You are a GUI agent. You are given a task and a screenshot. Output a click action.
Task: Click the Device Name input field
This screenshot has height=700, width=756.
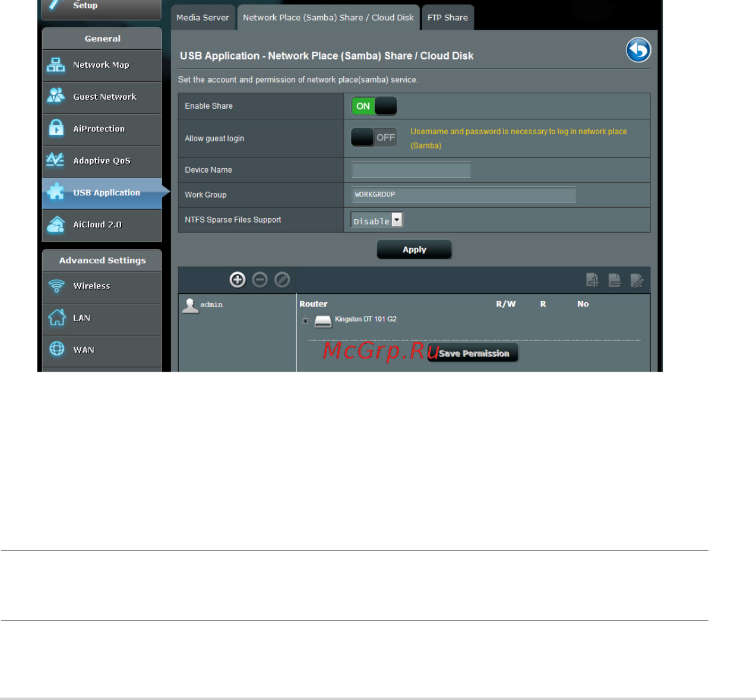(x=411, y=170)
